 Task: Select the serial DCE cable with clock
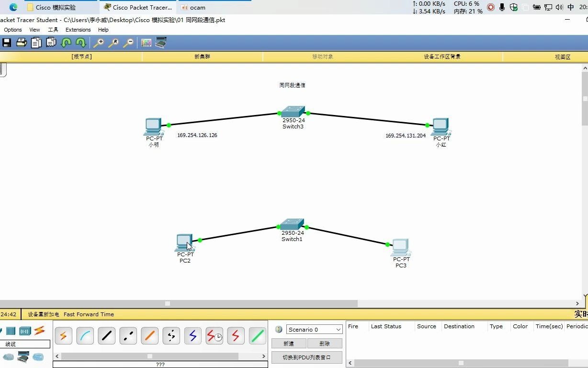(214, 336)
